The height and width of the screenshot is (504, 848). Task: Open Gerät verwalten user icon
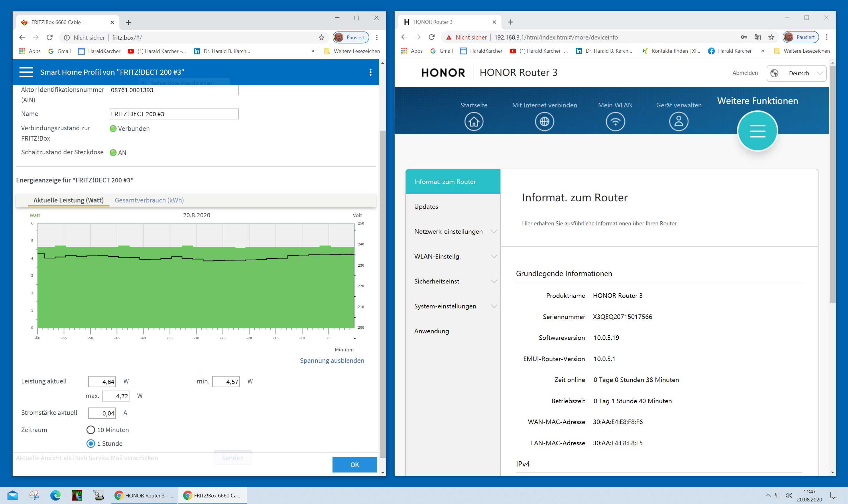[x=678, y=122]
